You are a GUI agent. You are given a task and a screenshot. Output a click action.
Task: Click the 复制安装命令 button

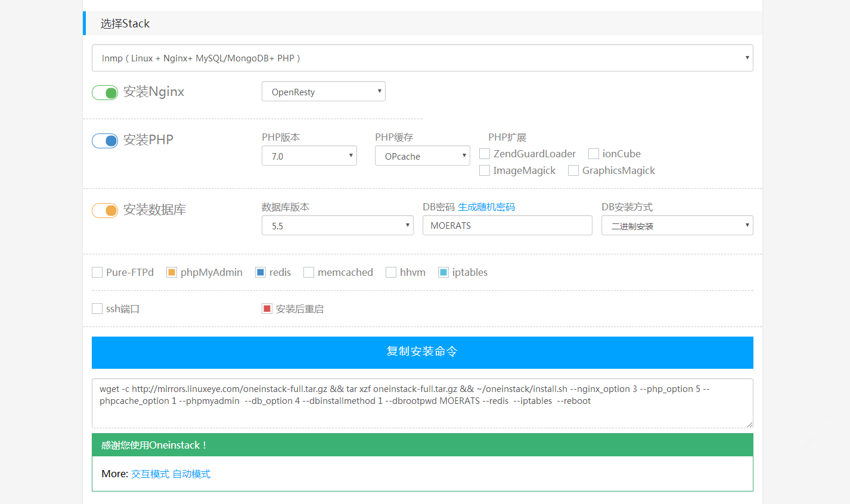click(422, 352)
